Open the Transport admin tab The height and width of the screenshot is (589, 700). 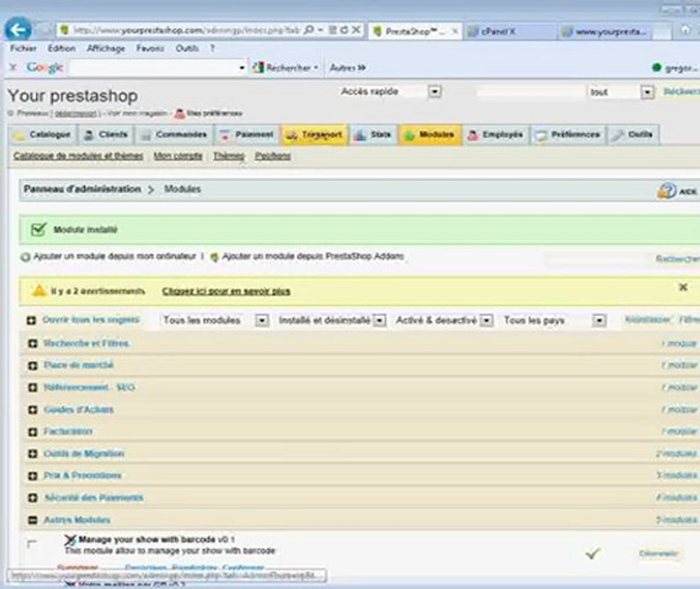[x=314, y=135]
